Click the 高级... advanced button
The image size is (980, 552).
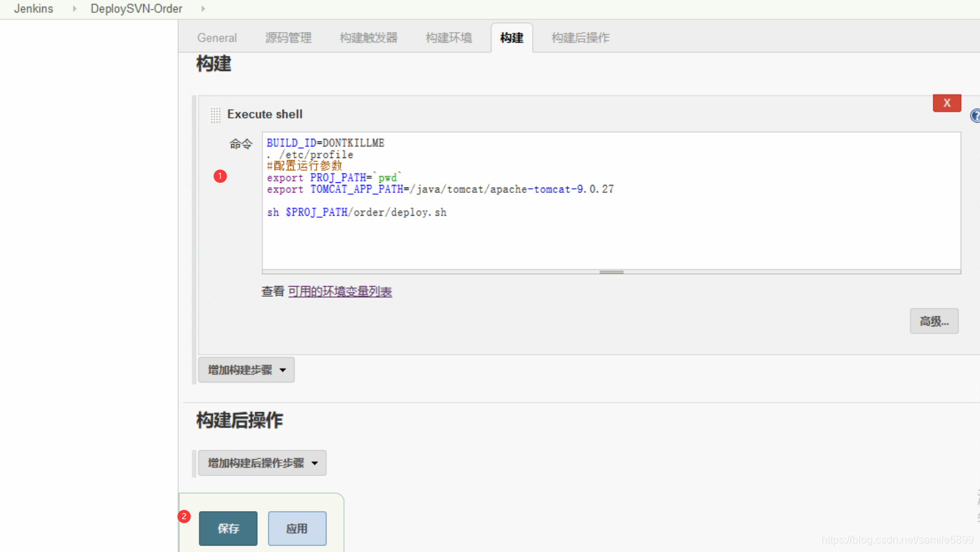934,322
